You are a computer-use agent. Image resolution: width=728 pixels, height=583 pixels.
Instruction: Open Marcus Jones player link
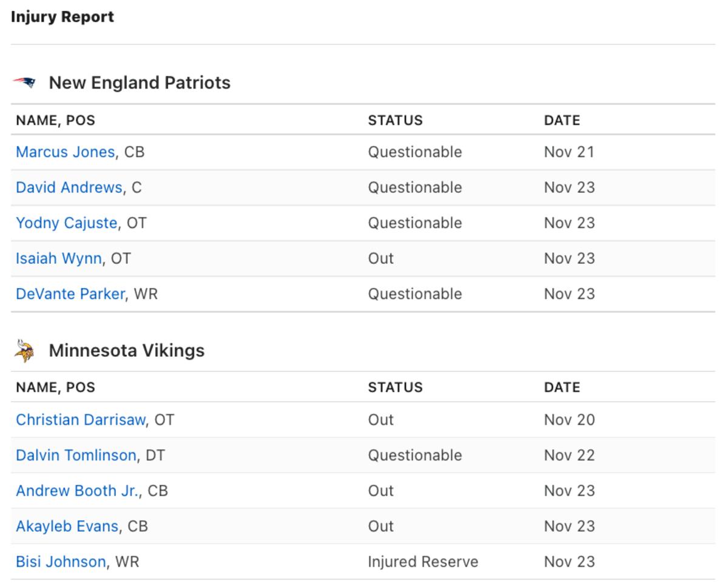[x=65, y=152]
